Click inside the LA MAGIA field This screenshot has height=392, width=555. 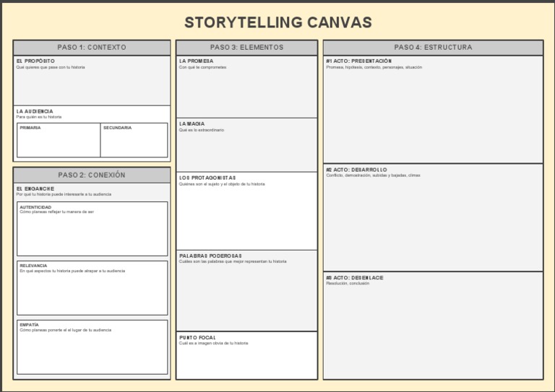246,148
